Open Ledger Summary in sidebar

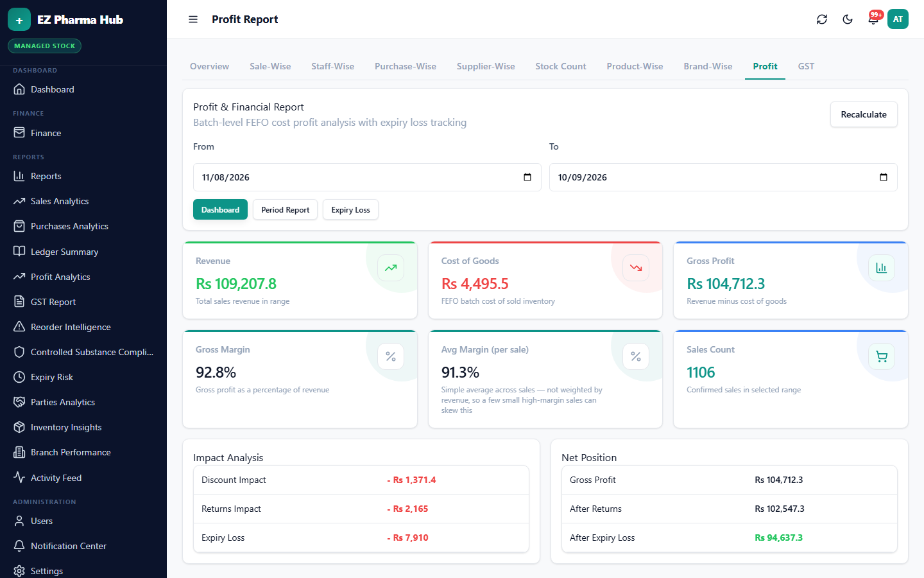coord(83,252)
